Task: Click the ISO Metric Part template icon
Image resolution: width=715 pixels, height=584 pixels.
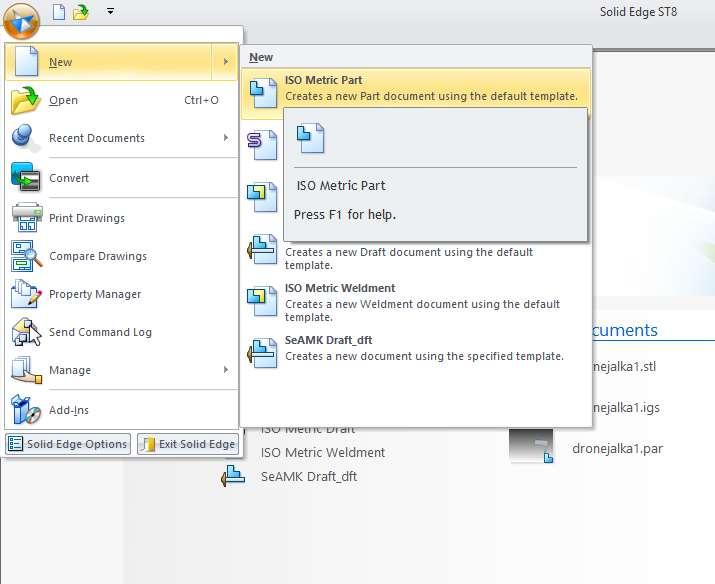Action: [x=264, y=93]
